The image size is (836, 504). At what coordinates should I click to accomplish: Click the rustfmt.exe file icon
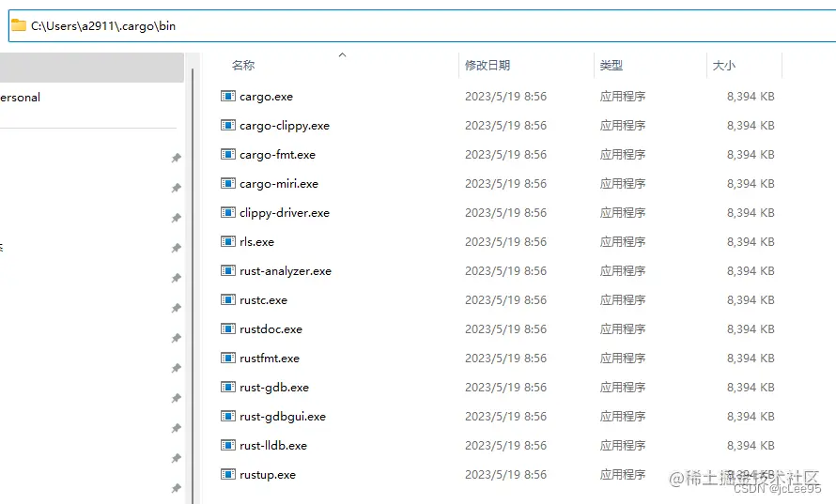pos(228,358)
